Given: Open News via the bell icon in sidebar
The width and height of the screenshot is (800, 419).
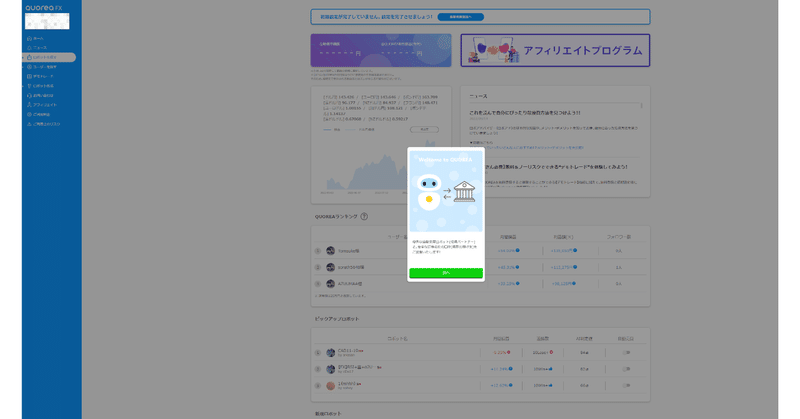Looking at the screenshot, I should tap(37, 47).
